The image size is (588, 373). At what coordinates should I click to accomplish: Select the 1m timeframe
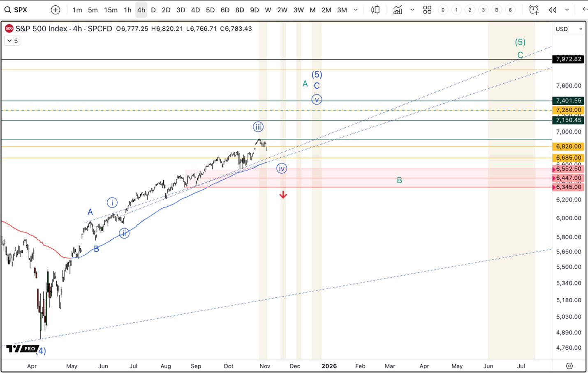point(77,10)
